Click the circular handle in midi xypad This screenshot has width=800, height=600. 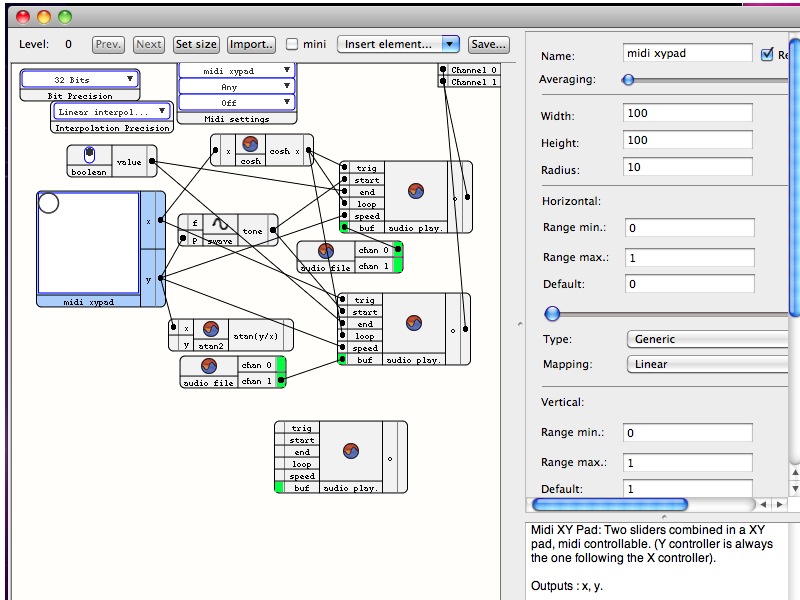[49, 204]
